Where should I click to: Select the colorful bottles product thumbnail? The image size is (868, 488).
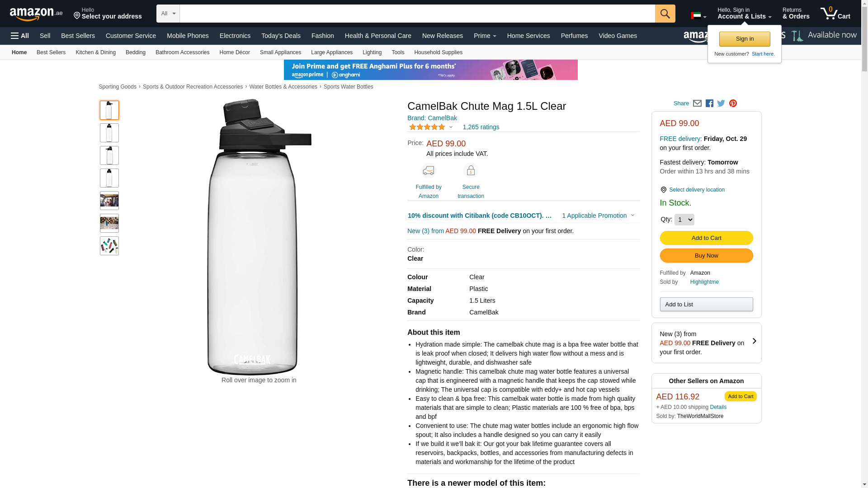point(109,246)
